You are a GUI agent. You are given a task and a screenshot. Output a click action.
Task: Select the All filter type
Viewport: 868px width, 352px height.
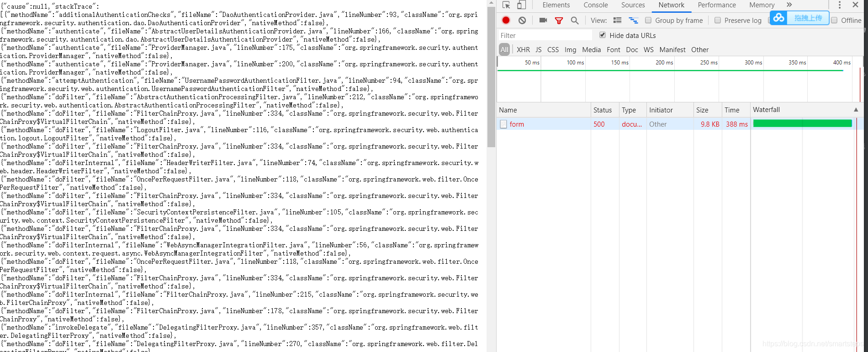point(504,50)
